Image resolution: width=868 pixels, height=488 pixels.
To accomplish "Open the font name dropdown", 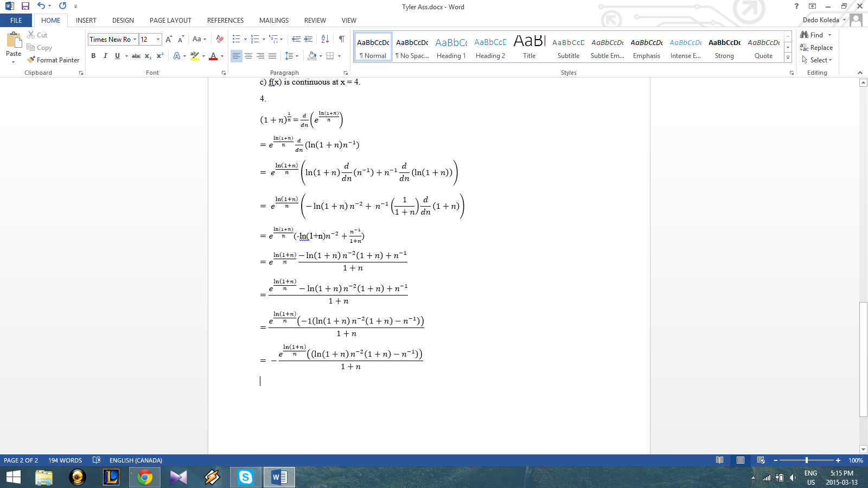I will 135,39.
